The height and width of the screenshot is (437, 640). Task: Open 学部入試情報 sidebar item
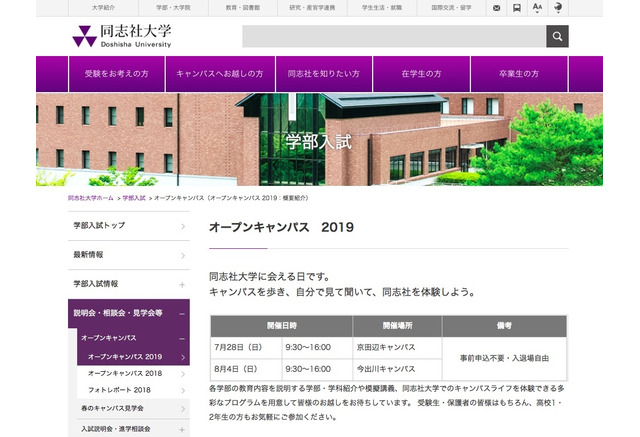point(129,284)
